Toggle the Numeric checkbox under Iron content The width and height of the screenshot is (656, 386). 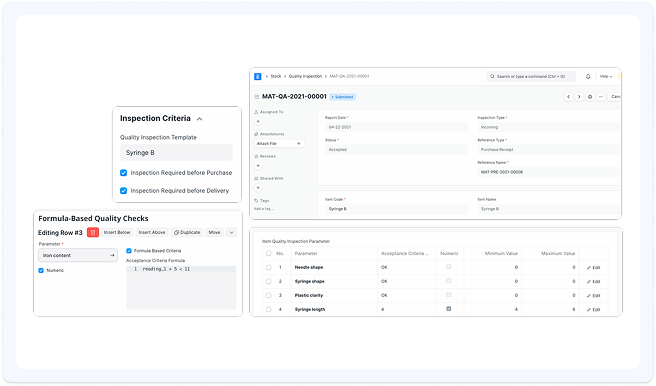pos(41,271)
